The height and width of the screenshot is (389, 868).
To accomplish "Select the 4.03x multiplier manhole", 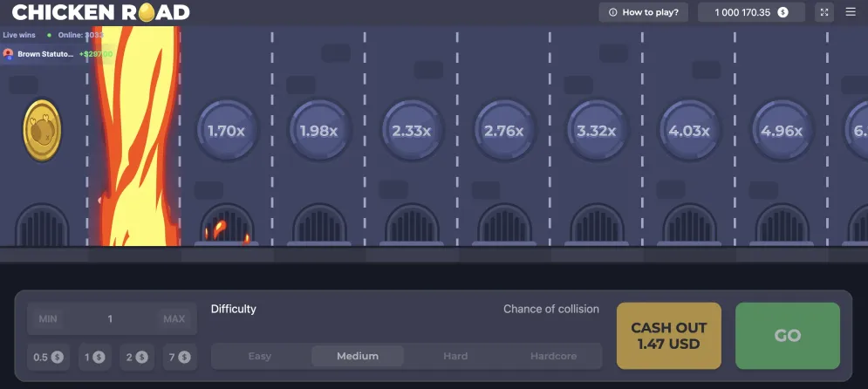I will [x=689, y=131].
